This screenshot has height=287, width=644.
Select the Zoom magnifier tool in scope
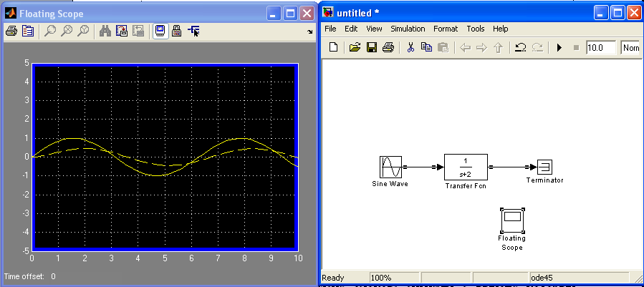[x=50, y=31]
